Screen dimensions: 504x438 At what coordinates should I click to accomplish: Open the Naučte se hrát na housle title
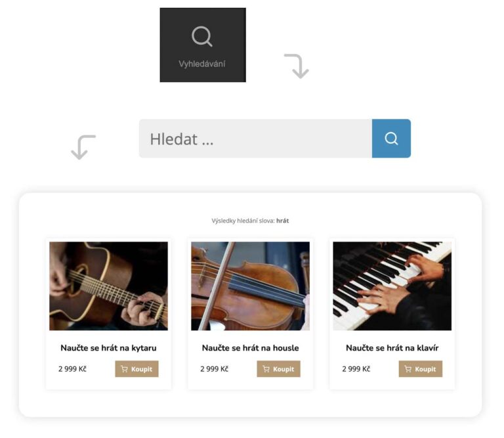coord(250,348)
